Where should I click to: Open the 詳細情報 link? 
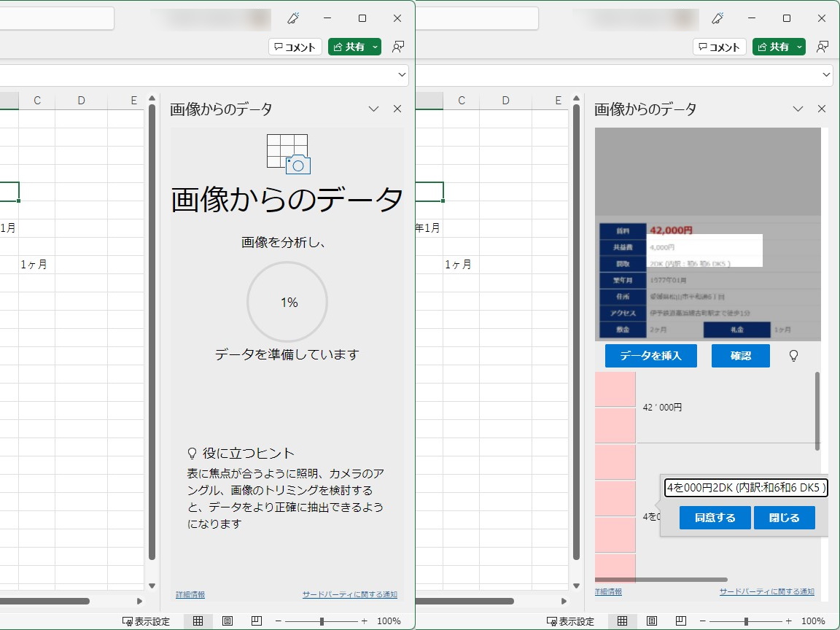pos(608,593)
